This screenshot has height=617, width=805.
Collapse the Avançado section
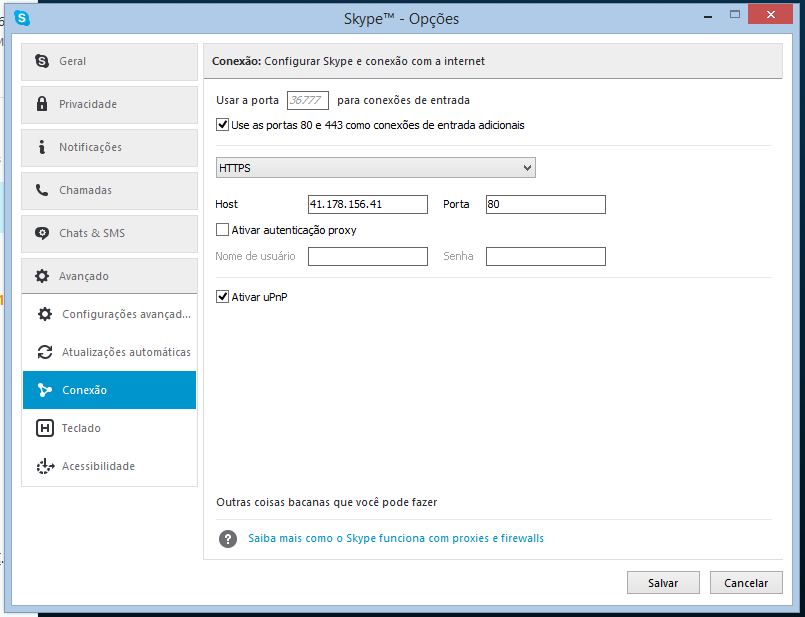(x=109, y=276)
